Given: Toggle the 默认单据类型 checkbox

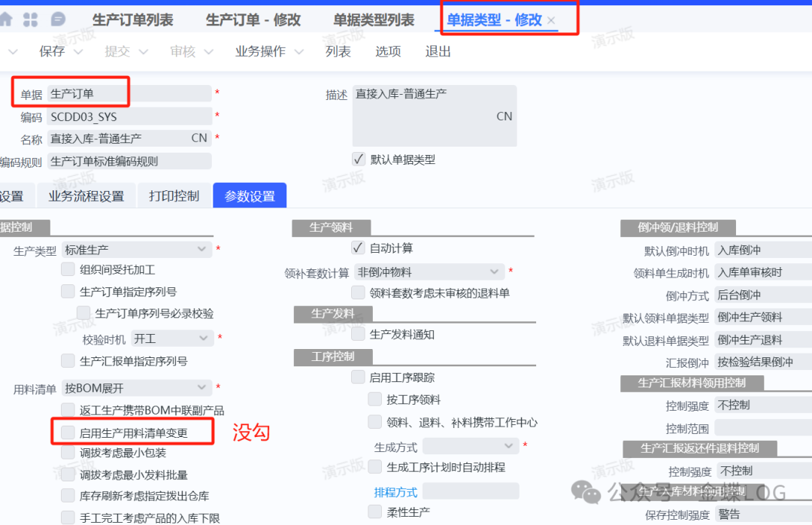Looking at the screenshot, I should tap(359, 159).
